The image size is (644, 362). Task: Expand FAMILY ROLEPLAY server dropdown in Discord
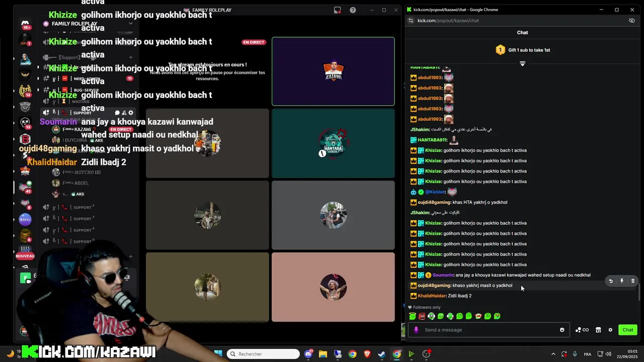(131, 24)
